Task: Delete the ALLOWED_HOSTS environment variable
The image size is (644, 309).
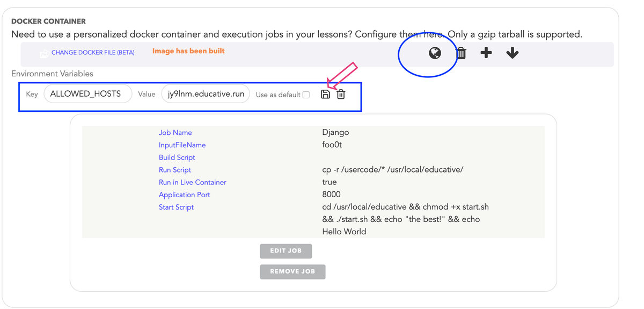Action: click(341, 95)
